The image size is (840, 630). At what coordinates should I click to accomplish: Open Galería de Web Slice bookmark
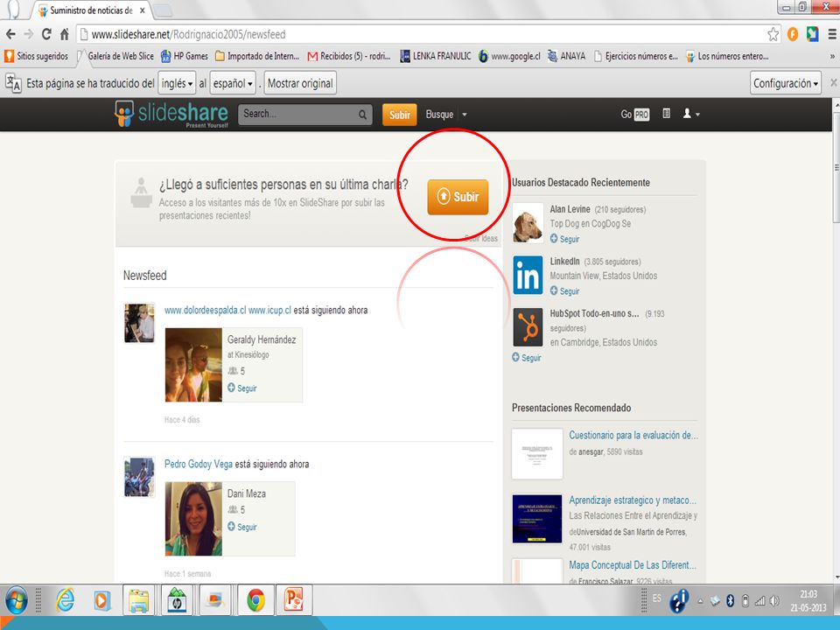click(115, 56)
